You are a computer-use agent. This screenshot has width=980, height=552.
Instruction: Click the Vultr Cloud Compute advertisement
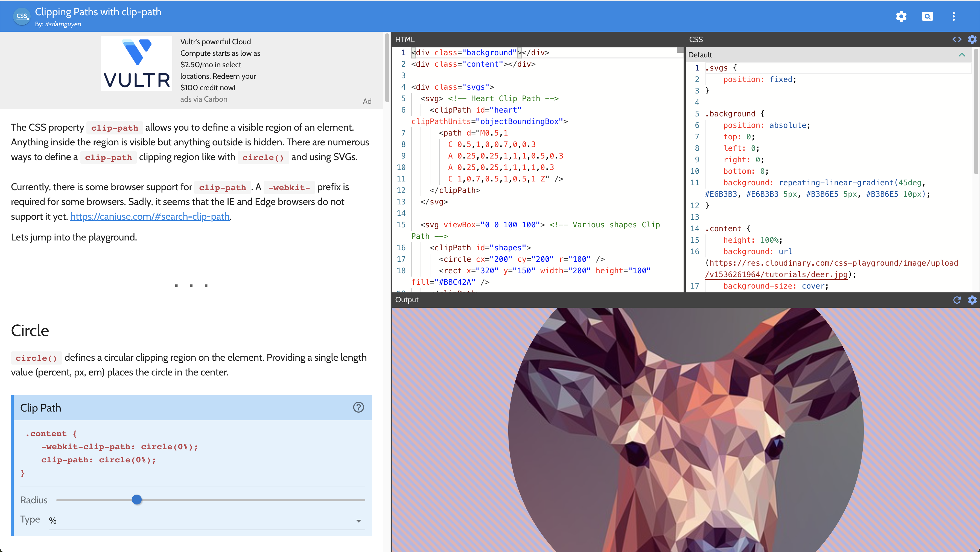point(136,63)
